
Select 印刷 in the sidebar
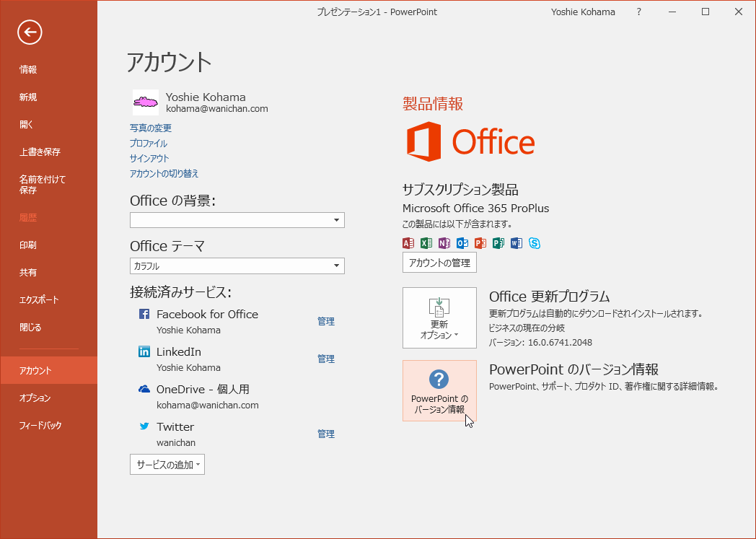28,245
